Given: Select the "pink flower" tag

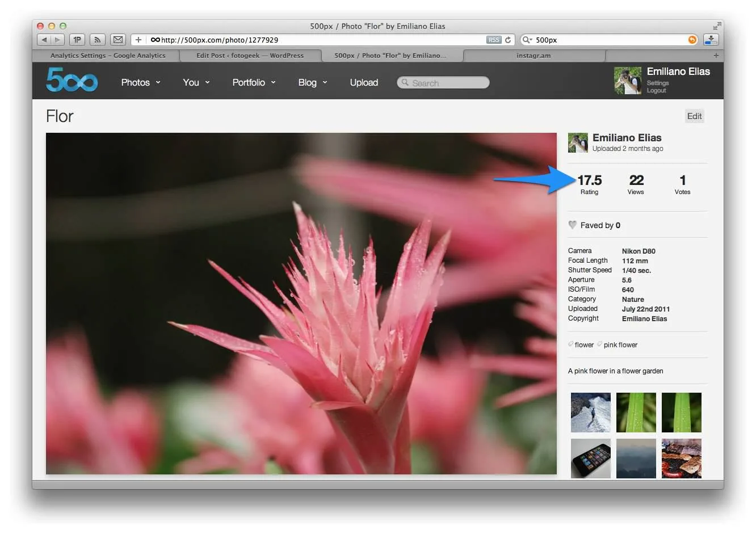Looking at the screenshot, I should (620, 344).
